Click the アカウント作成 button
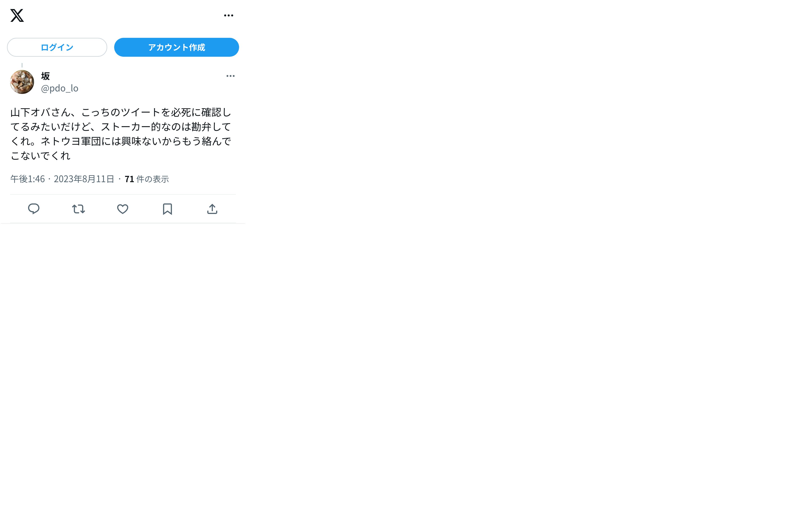 [176, 47]
